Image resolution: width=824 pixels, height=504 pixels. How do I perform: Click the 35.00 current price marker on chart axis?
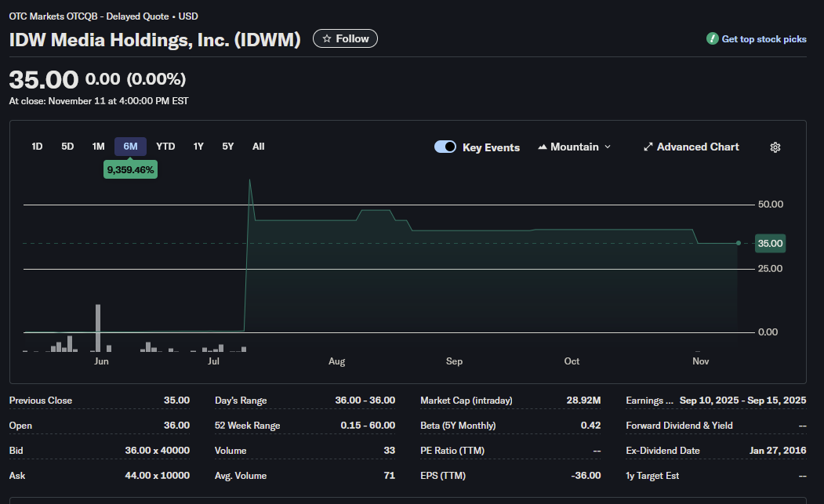pyautogui.click(x=770, y=243)
